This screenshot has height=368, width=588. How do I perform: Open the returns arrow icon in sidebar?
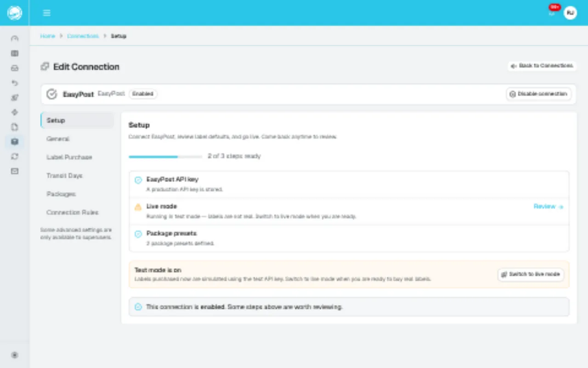[15, 83]
